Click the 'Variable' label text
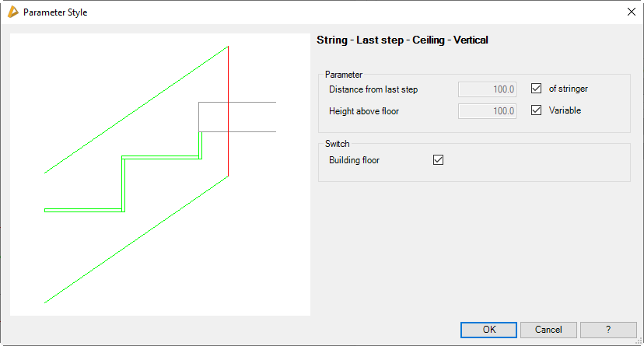This screenshot has width=644, height=346. click(565, 110)
